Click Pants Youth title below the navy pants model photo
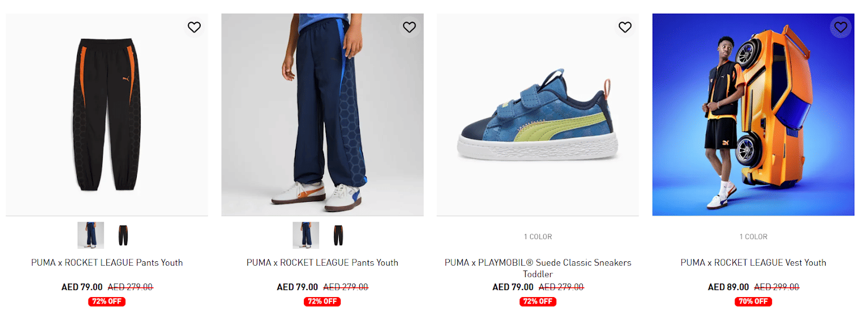868x309 pixels. coord(322,262)
